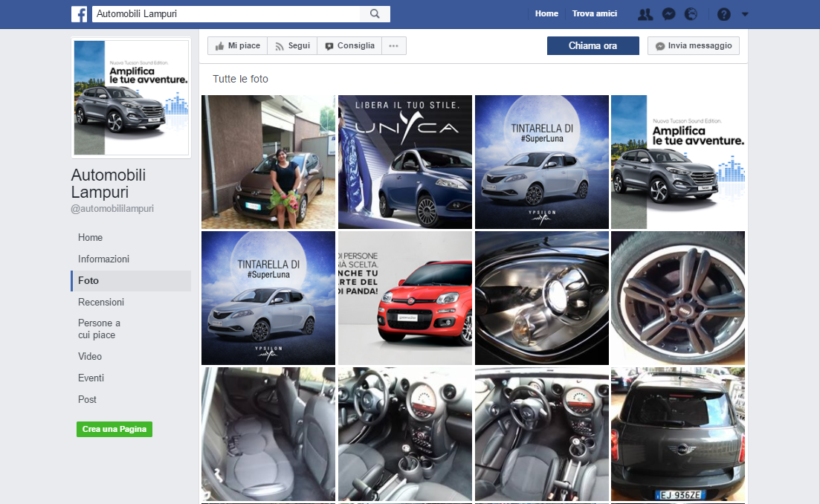The image size is (820, 504).
Task: Open Mini interior photo with gear stick center
Action: [x=405, y=434]
